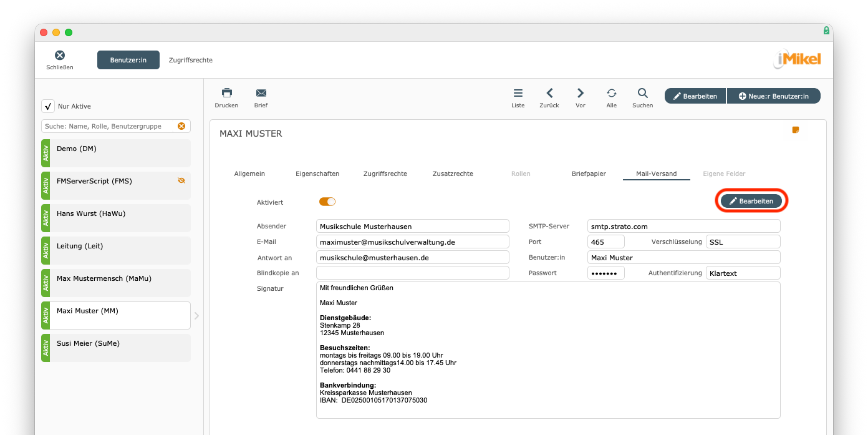The image size is (868, 435).
Task: Print with the Drucken icon
Action: (x=227, y=93)
